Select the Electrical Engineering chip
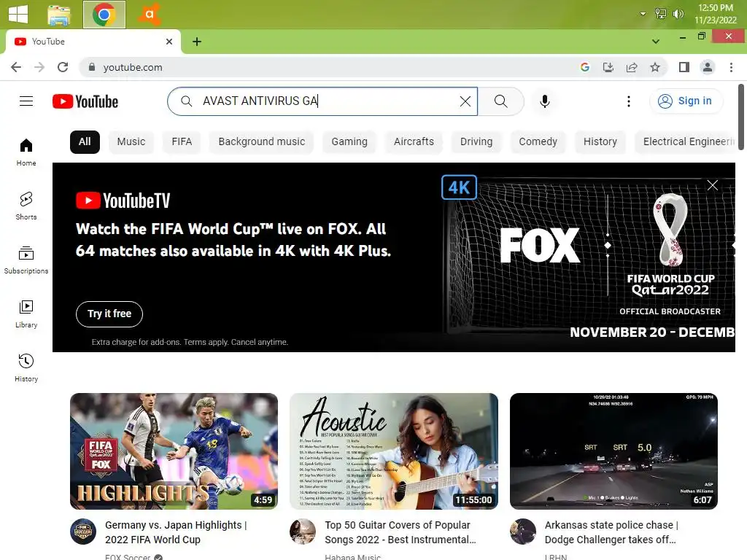Viewport: 747px width, 560px height. click(685, 142)
